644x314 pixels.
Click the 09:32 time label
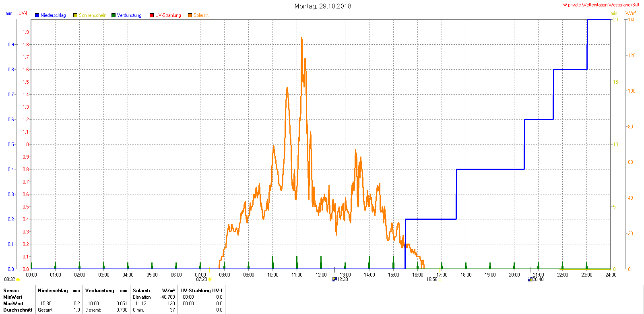(10, 279)
